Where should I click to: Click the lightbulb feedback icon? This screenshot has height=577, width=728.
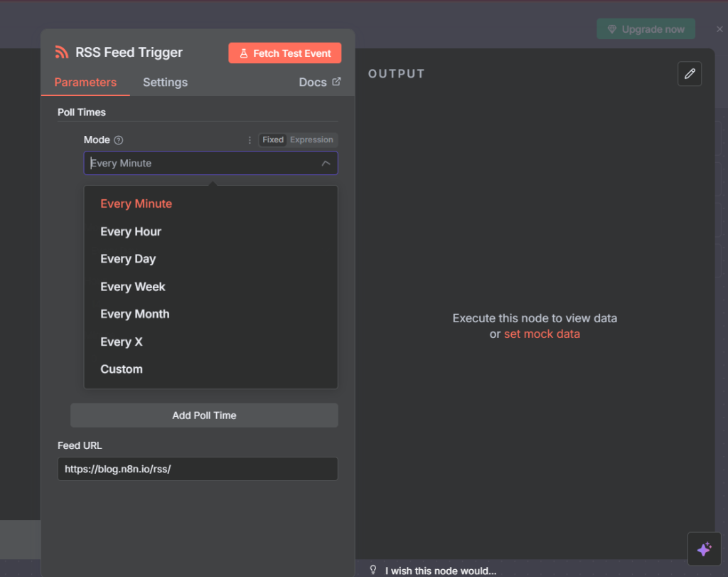[x=373, y=570]
